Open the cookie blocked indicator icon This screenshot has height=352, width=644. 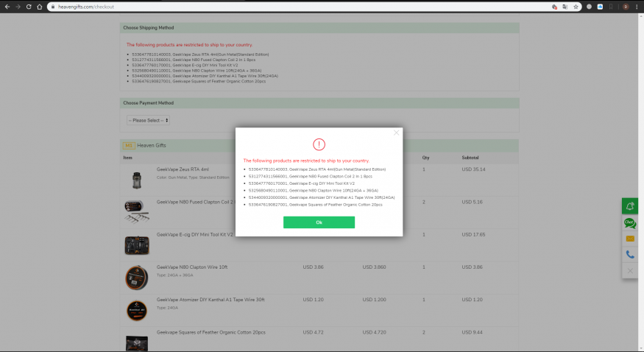[x=554, y=7]
